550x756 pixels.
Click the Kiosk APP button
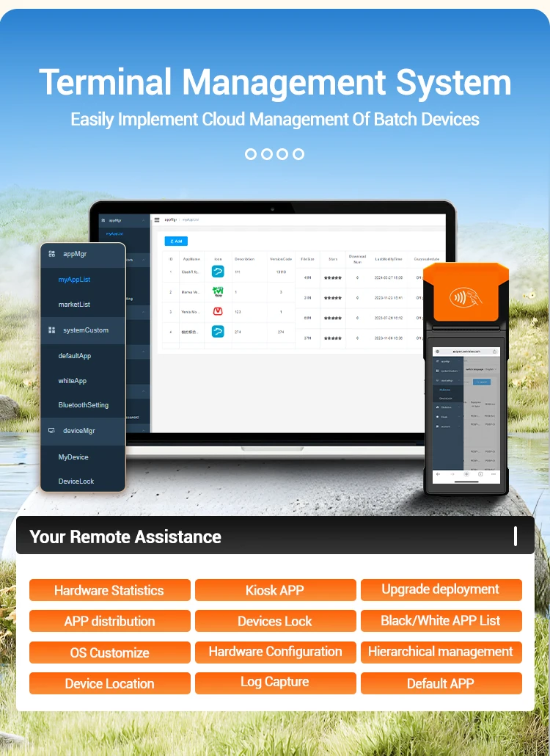tap(276, 590)
